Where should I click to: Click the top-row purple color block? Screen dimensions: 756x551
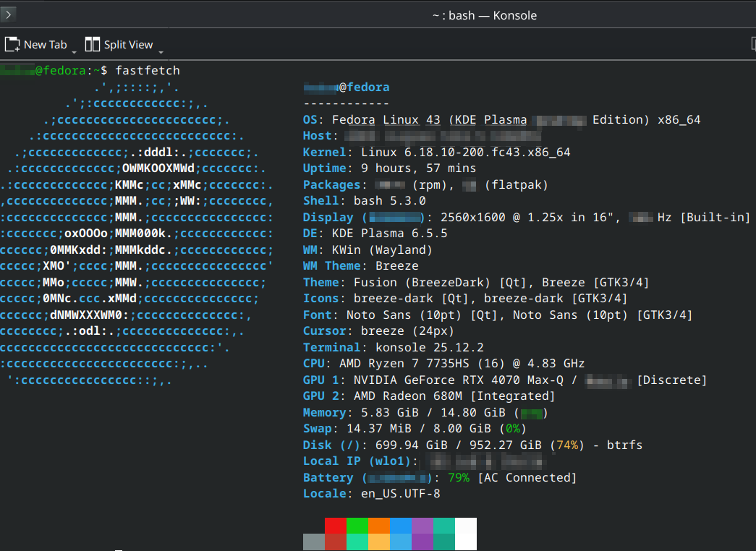tap(422, 525)
